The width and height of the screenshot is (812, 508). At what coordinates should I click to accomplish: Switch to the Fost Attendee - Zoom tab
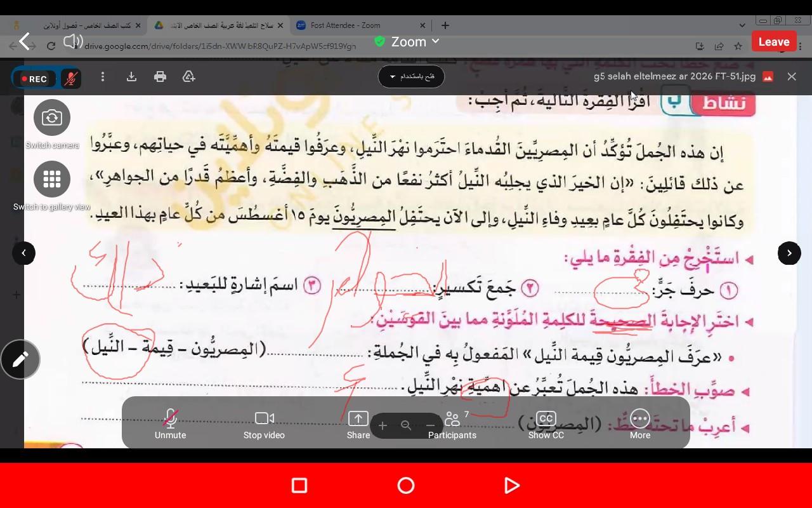(x=360, y=25)
